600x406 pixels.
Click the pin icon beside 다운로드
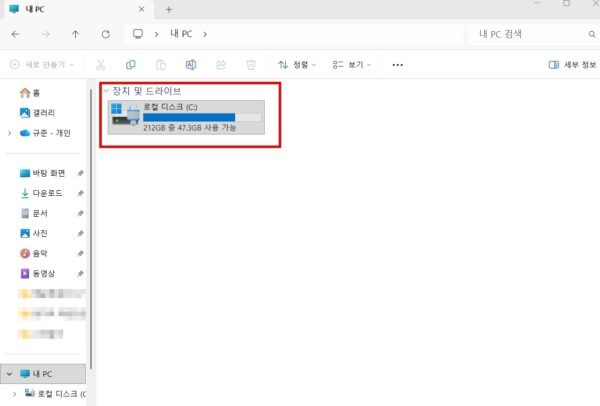pyautogui.click(x=80, y=193)
